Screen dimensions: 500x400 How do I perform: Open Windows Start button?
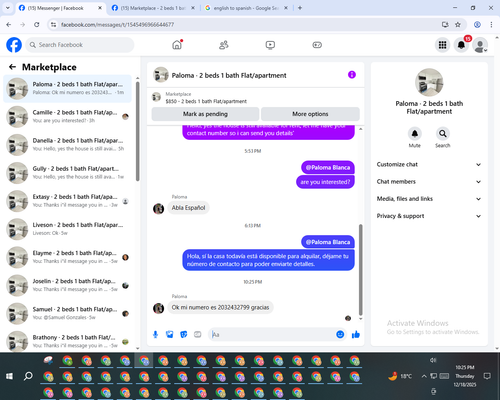click(x=9, y=376)
